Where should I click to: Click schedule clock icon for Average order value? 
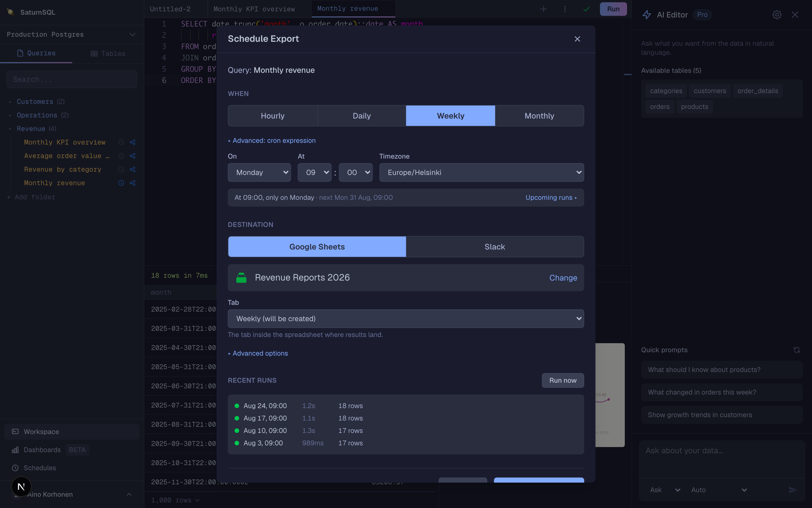121,156
